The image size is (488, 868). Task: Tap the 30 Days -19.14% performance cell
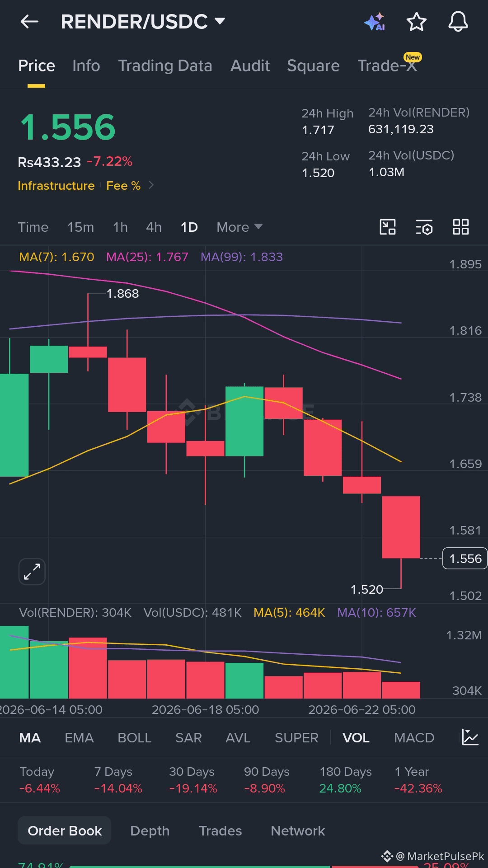(193, 780)
